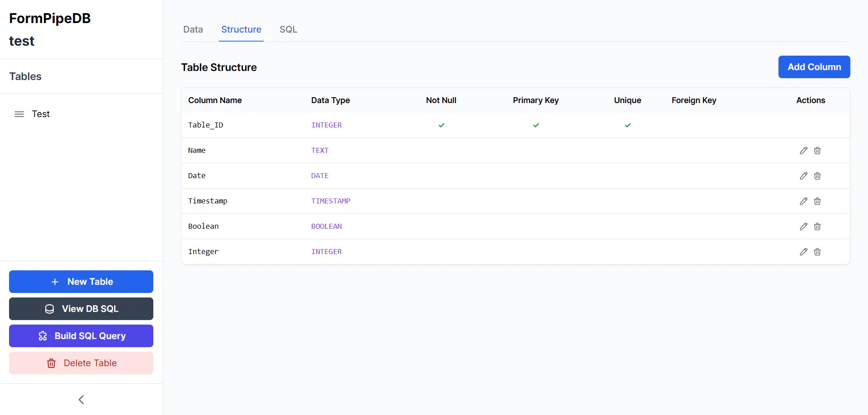
Task: Click the Unique column header
Action: pos(628,100)
